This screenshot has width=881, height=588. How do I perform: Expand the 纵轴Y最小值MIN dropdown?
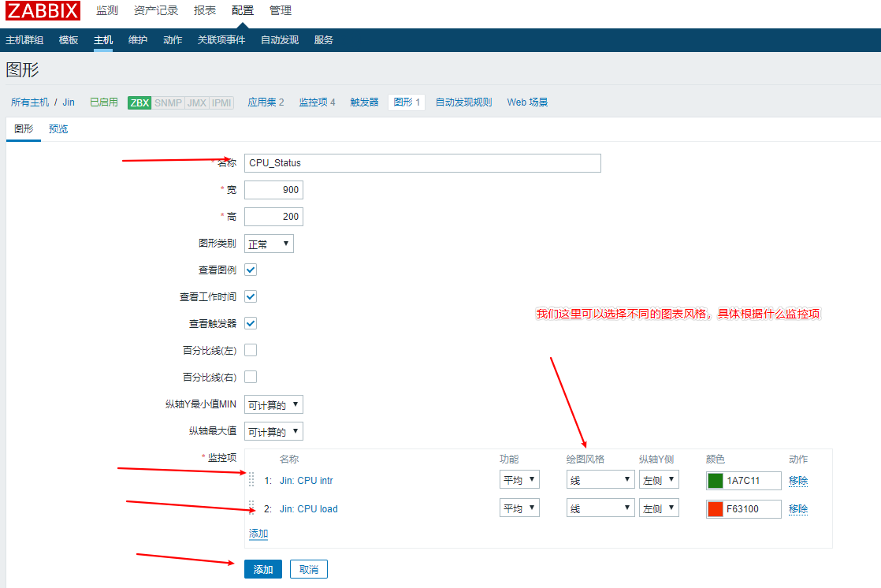point(273,405)
